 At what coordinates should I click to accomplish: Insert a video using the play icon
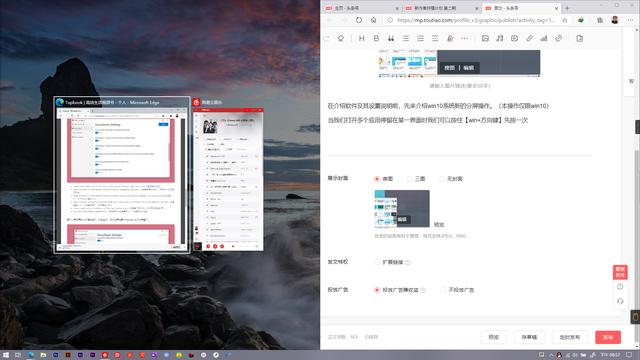coord(514,38)
